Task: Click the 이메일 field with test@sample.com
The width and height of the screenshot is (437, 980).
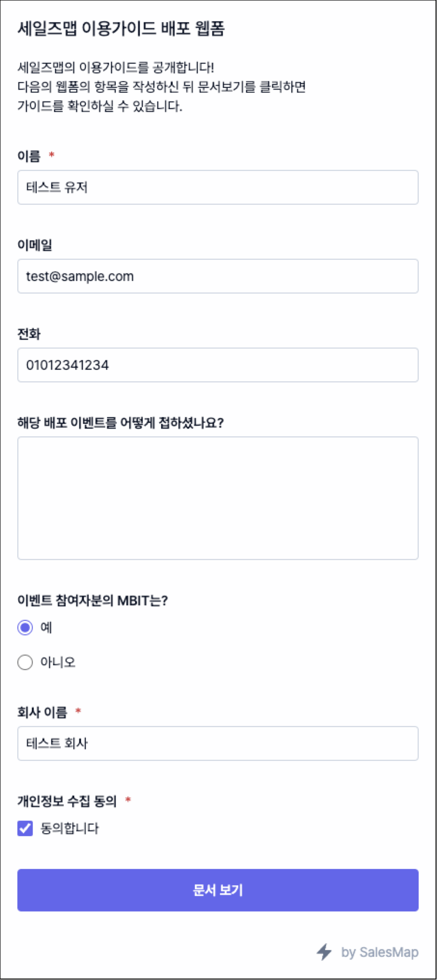Action: (x=218, y=276)
